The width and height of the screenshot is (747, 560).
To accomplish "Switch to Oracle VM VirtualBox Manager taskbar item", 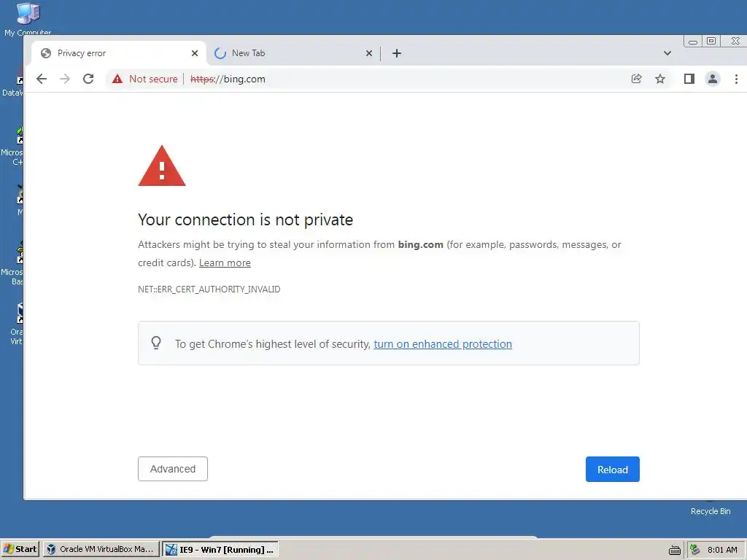I will (101, 549).
